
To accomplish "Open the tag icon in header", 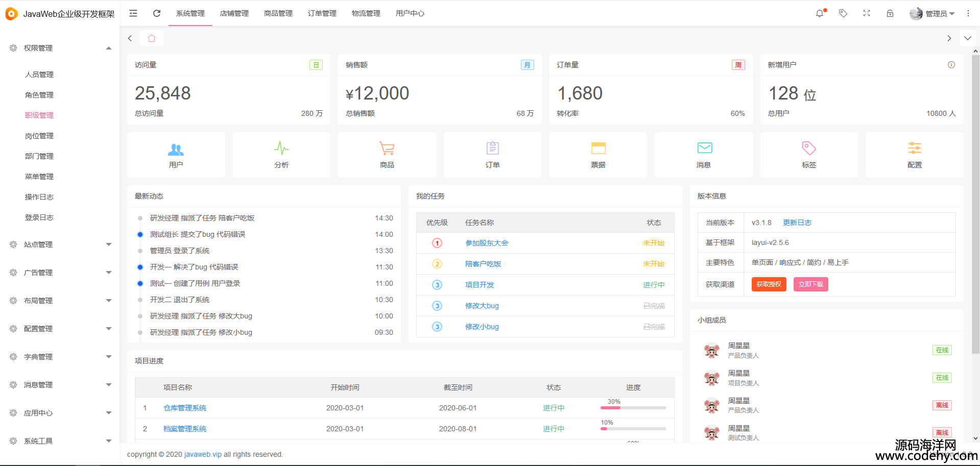I will 843,13.
